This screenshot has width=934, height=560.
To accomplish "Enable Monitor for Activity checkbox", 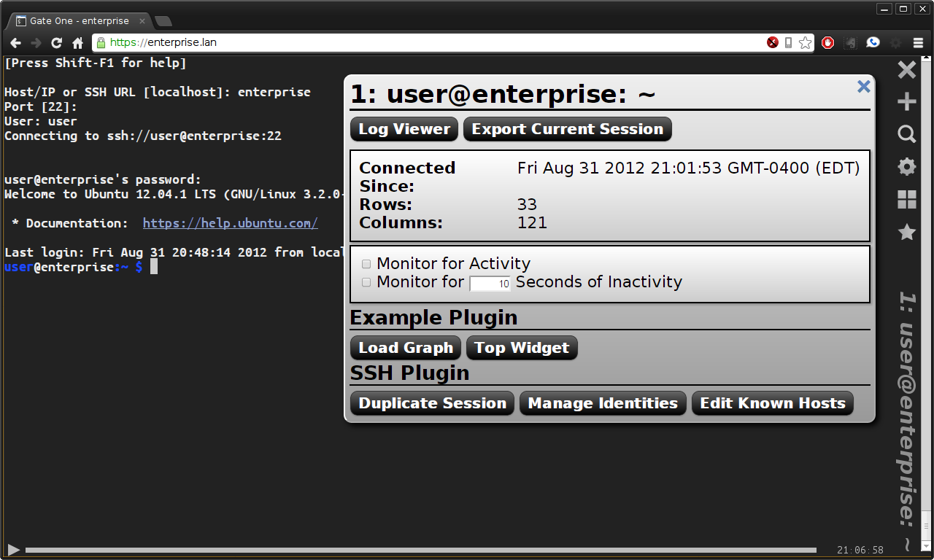I will (366, 264).
